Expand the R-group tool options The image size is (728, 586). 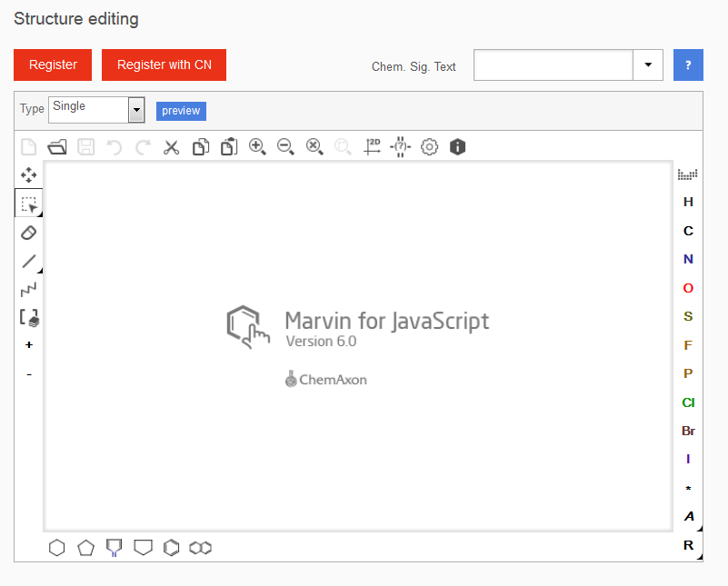coord(688,546)
